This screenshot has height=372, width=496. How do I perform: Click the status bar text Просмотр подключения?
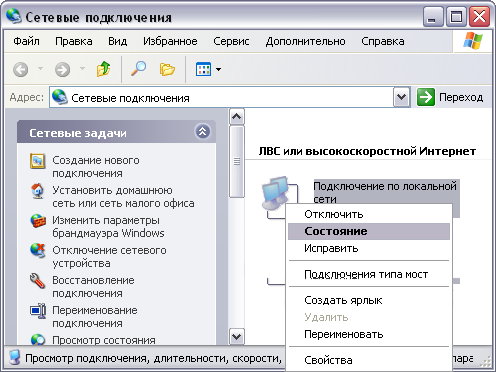(87, 358)
